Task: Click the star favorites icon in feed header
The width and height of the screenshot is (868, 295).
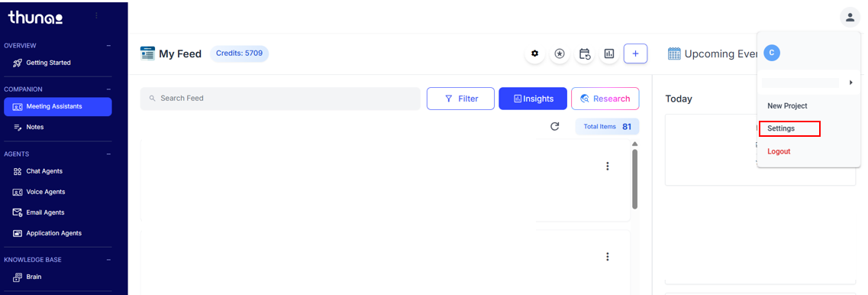Action: 560,53
